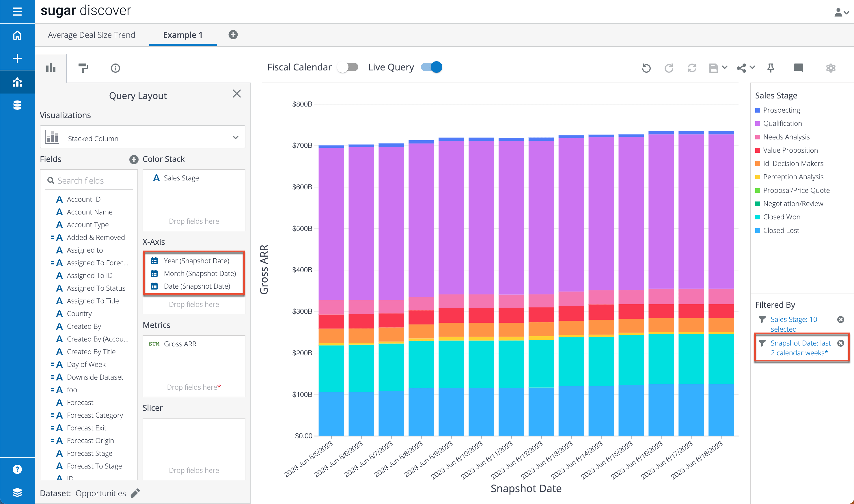Add a field with plus next to Fields
The image size is (854, 504).
tap(134, 160)
